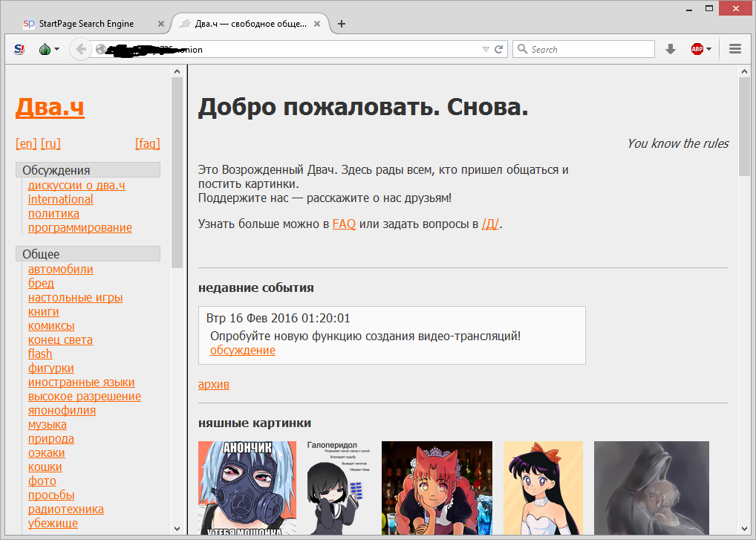756x540 pixels.
Task: Open the Tor onion button menu
Action: click(49, 49)
